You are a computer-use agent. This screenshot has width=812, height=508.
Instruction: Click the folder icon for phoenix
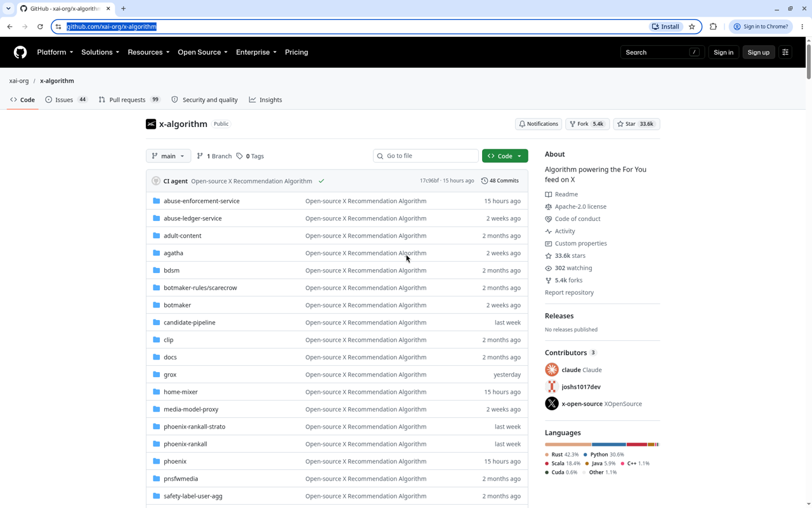click(x=156, y=462)
